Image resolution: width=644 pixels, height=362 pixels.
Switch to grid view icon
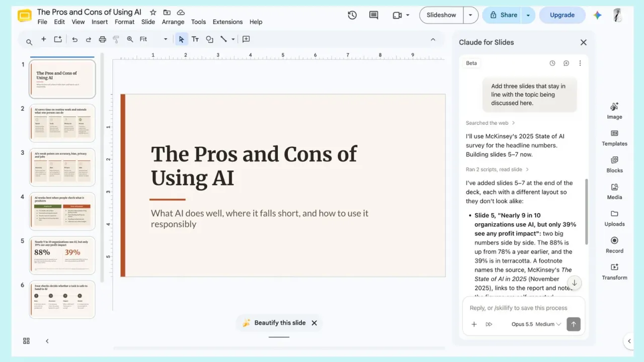pyautogui.click(x=27, y=341)
